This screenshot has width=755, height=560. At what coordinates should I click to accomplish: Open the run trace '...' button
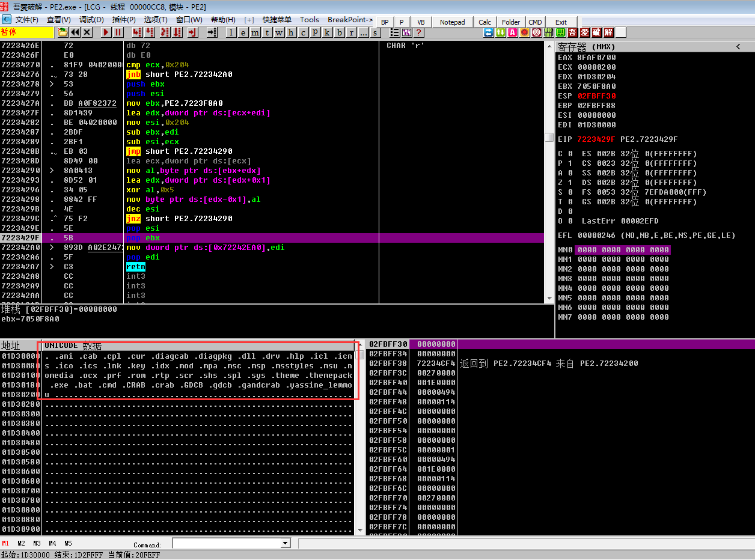coord(364,32)
